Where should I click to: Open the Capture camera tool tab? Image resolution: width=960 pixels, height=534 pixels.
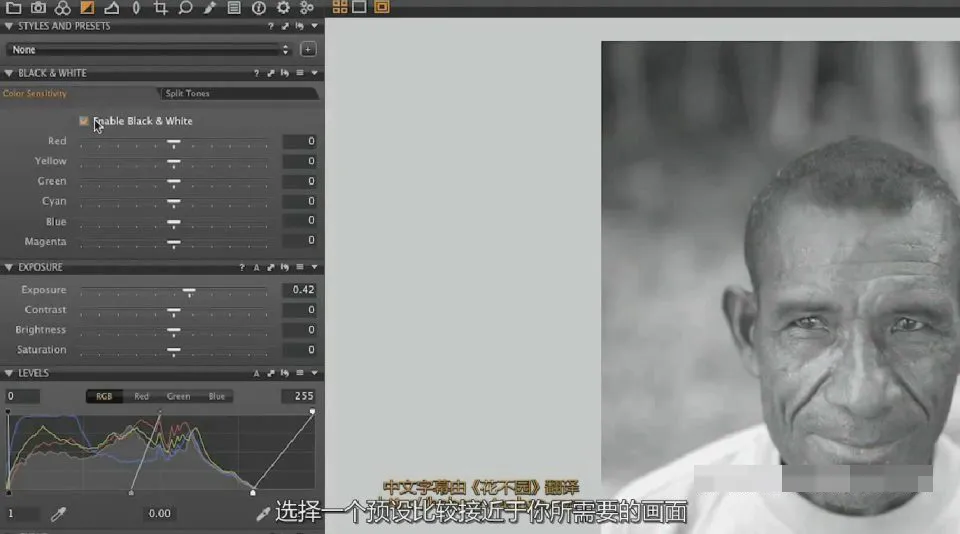pos(39,7)
